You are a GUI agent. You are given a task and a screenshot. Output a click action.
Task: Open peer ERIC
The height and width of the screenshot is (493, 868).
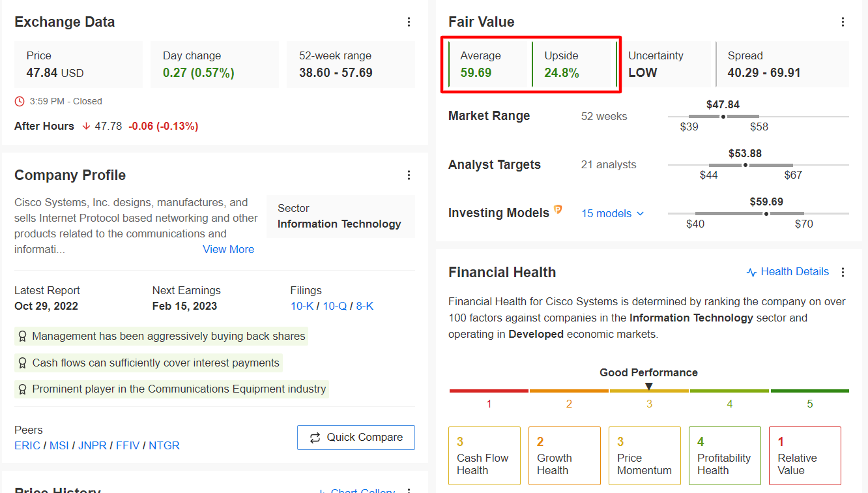coord(27,446)
